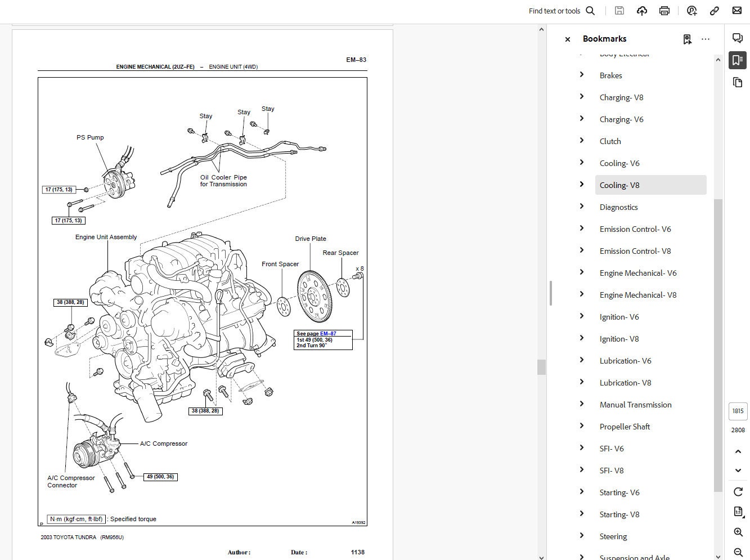Zoom in with the plus magnifier
The height and width of the screenshot is (560, 750).
click(x=738, y=532)
